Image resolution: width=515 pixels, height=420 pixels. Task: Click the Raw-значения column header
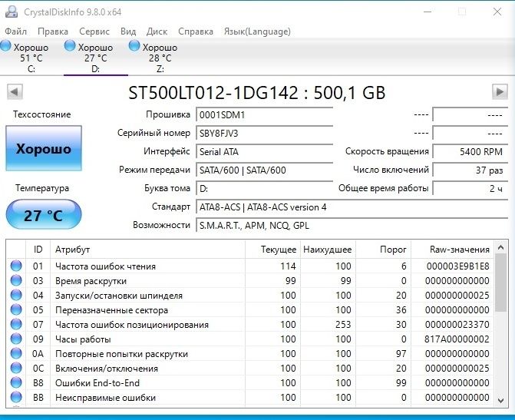tap(453, 250)
